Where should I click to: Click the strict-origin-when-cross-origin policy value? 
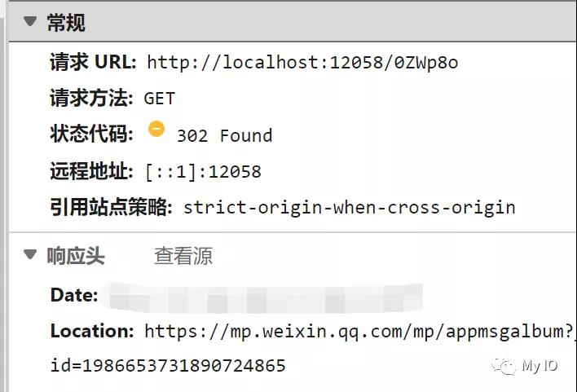tap(350, 208)
